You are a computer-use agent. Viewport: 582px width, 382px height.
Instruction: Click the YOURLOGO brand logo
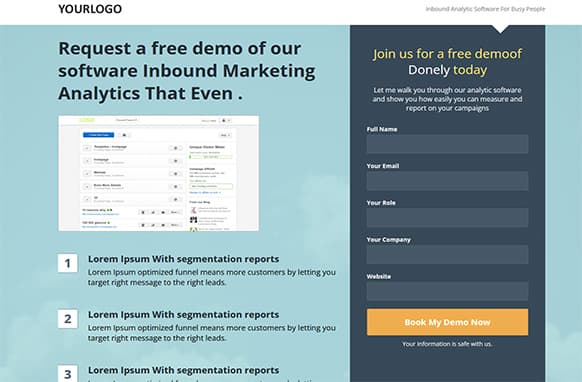(90, 9)
